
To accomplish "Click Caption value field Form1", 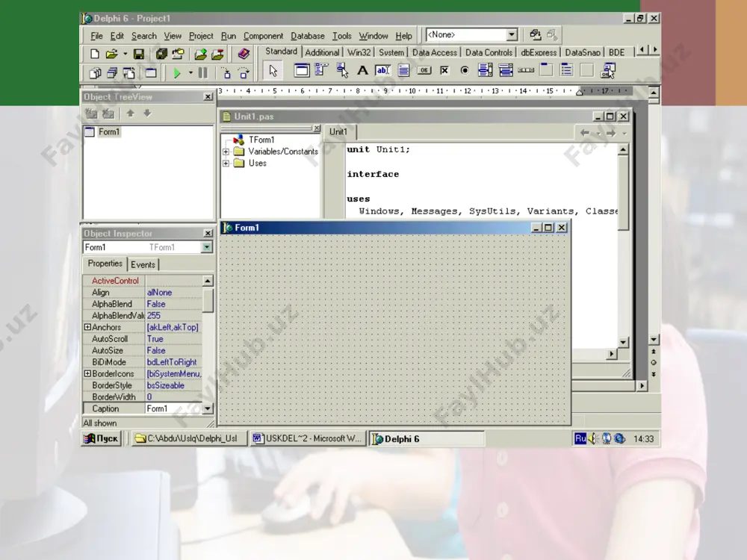I will (x=173, y=408).
